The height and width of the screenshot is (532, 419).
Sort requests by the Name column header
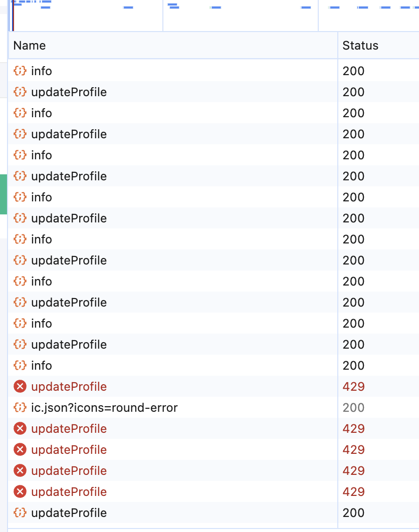30,46
